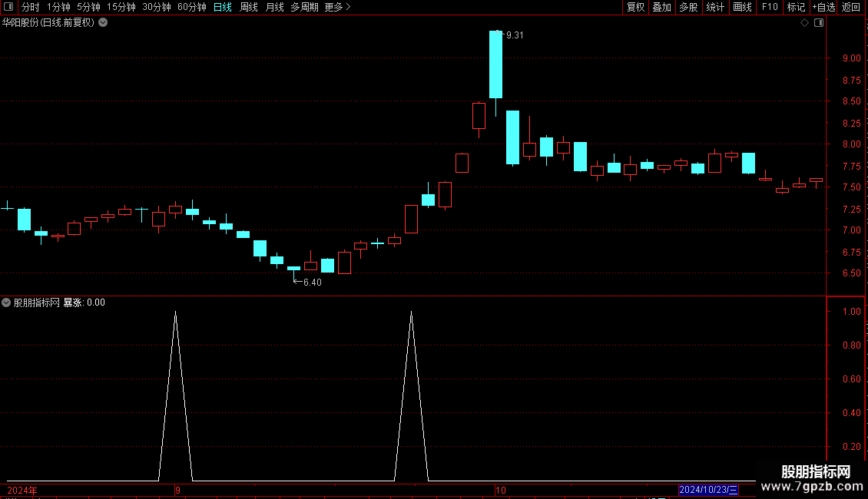Click the 1.00 indicator axis label
This screenshot has height=499, width=868.
point(851,312)
